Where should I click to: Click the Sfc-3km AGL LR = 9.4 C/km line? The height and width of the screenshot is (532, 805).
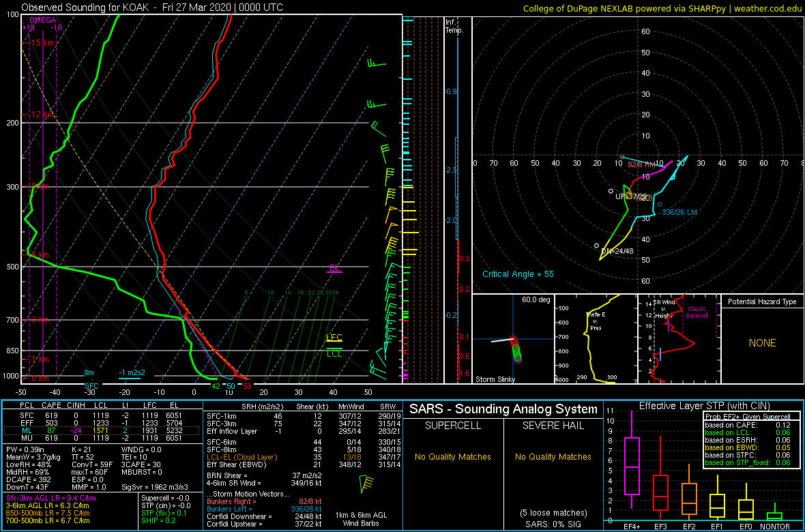(50, 499)
